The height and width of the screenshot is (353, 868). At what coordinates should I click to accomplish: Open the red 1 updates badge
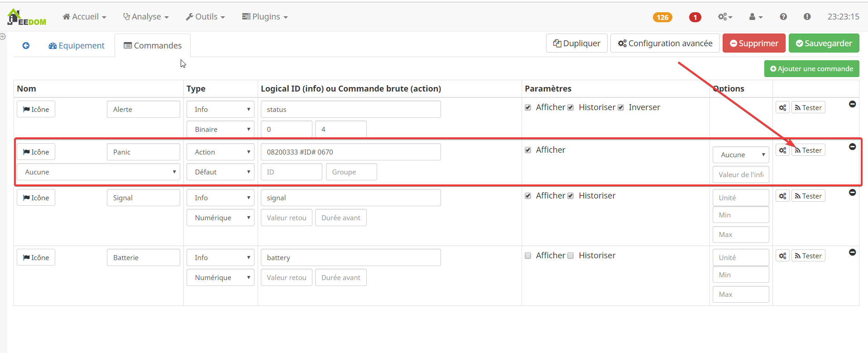pyautogui.click(x=695, y=17)
